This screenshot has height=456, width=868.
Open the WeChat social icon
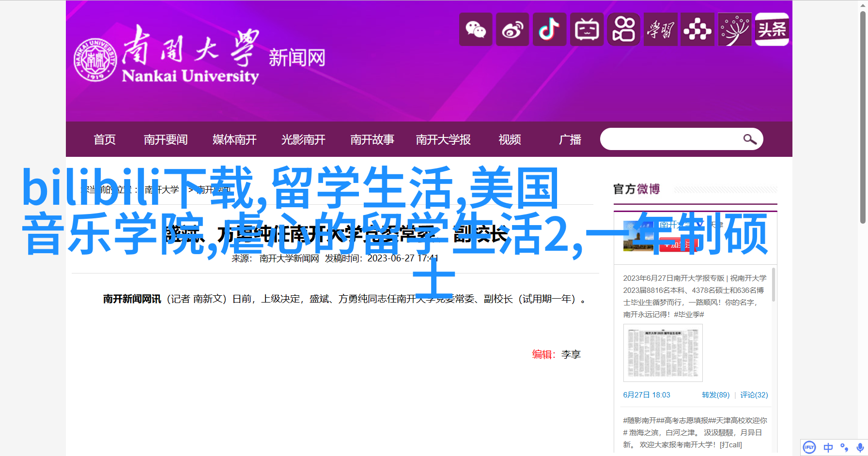click(x=476, y=30)
